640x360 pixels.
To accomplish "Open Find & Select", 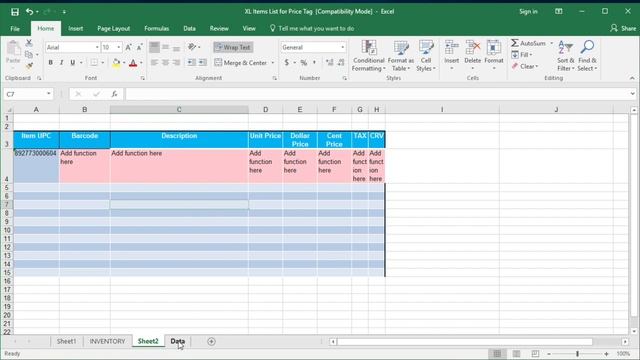I will tap(587, 56).
